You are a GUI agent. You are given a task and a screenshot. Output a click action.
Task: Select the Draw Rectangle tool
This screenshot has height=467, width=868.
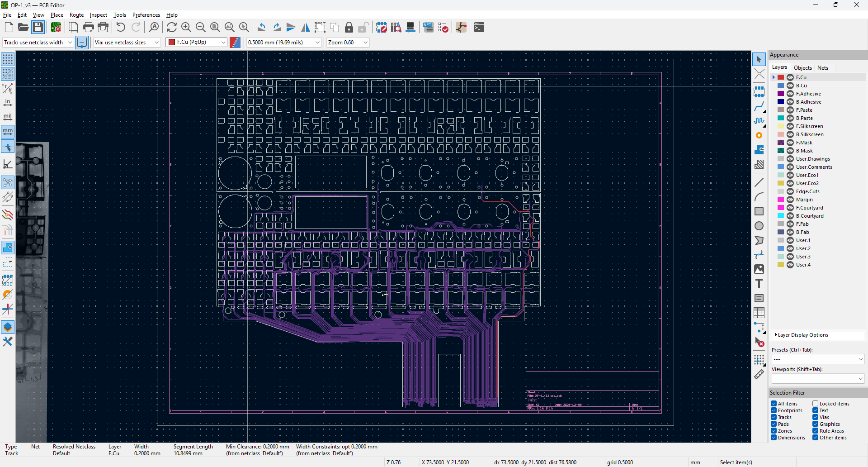(759, 211)
